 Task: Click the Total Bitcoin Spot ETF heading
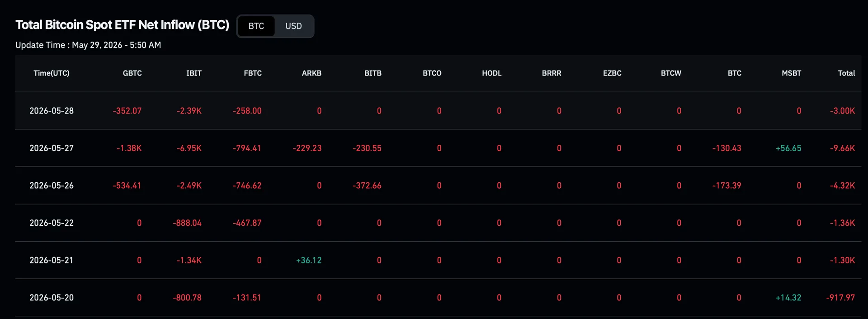click(x=123, y=25)
